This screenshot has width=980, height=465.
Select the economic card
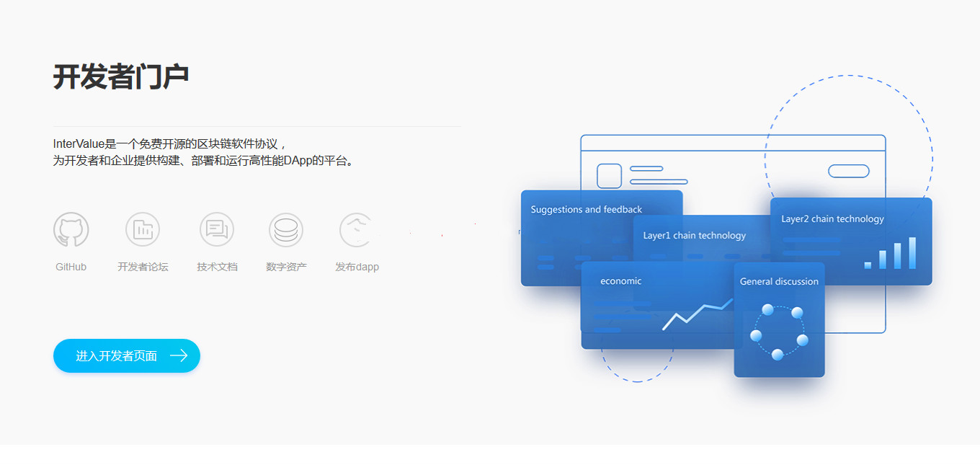pos(656,305)
